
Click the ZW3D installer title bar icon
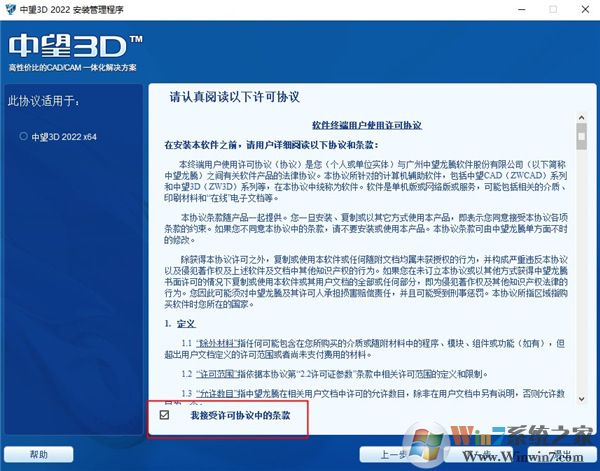coord(10,9)
